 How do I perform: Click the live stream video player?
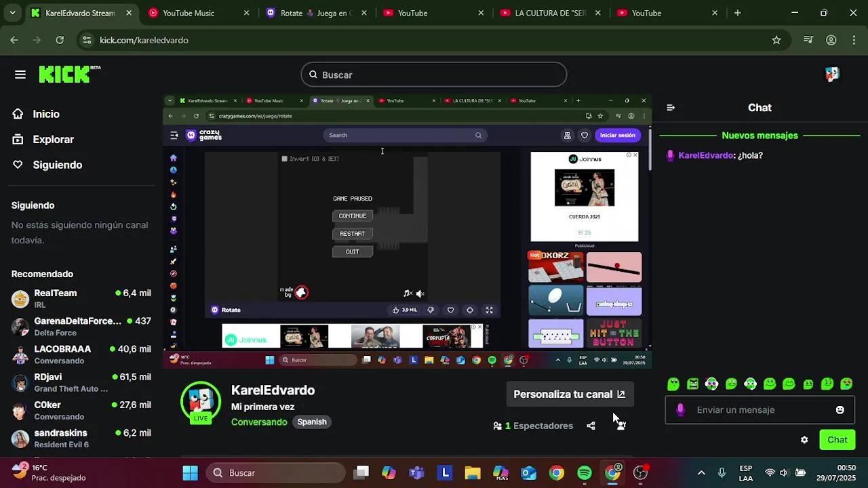(408, 232)
